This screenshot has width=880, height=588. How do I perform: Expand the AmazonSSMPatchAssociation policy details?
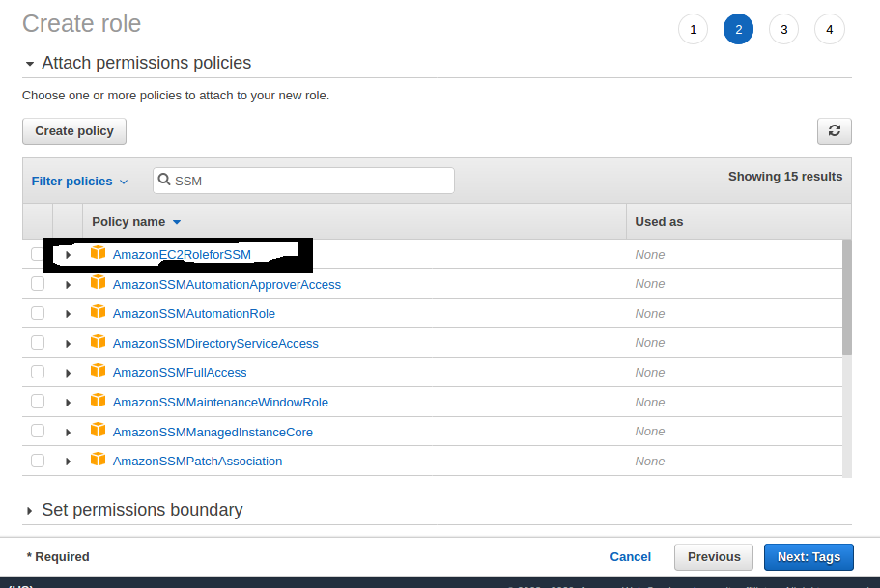coord(68,462)
